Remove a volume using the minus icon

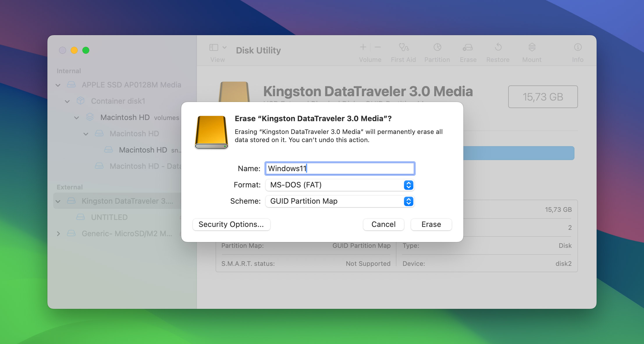[x=377, y=47]
